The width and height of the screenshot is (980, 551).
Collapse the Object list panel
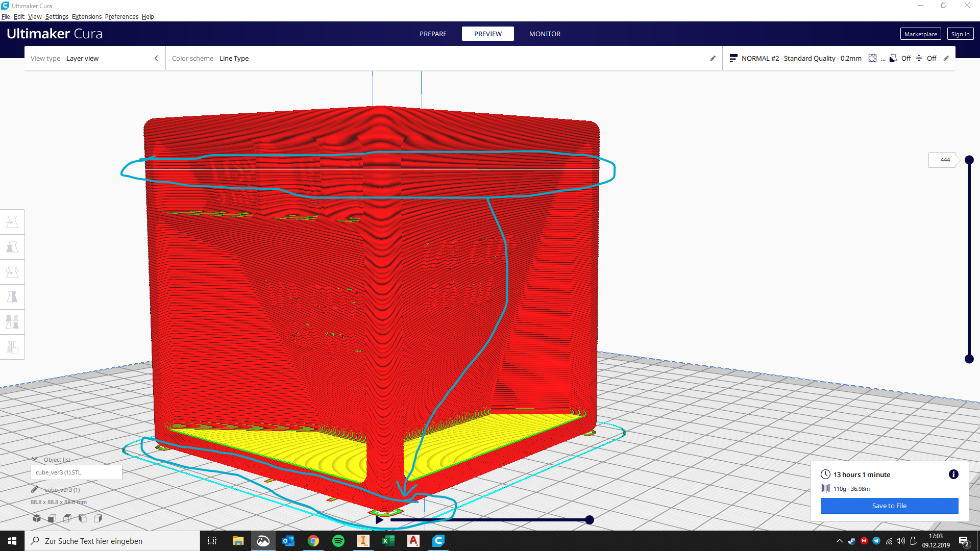coord(35,459)
